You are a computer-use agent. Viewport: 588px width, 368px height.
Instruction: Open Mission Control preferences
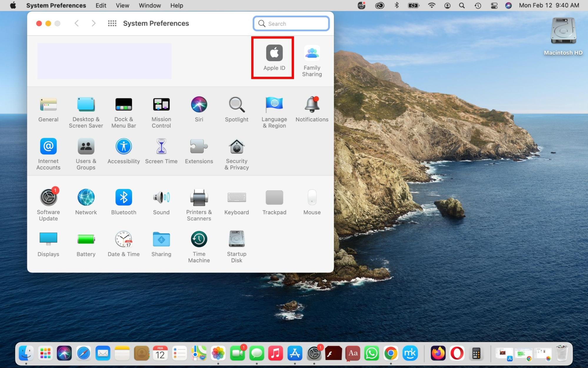(161, 112)
